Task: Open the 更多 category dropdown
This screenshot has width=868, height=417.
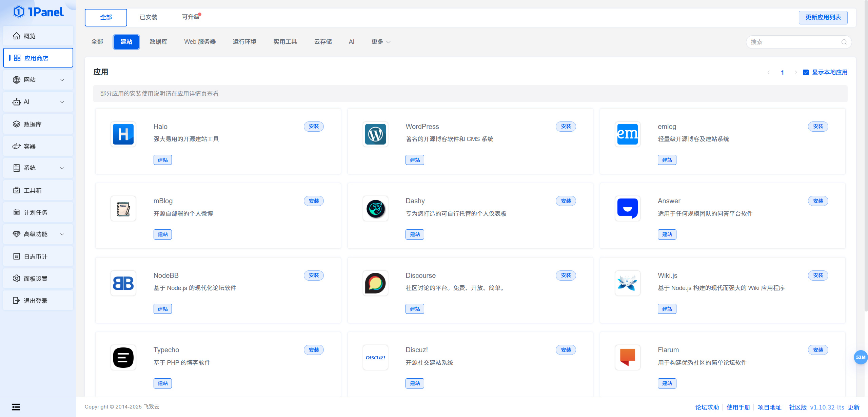Action: click(x=381, y=42)
